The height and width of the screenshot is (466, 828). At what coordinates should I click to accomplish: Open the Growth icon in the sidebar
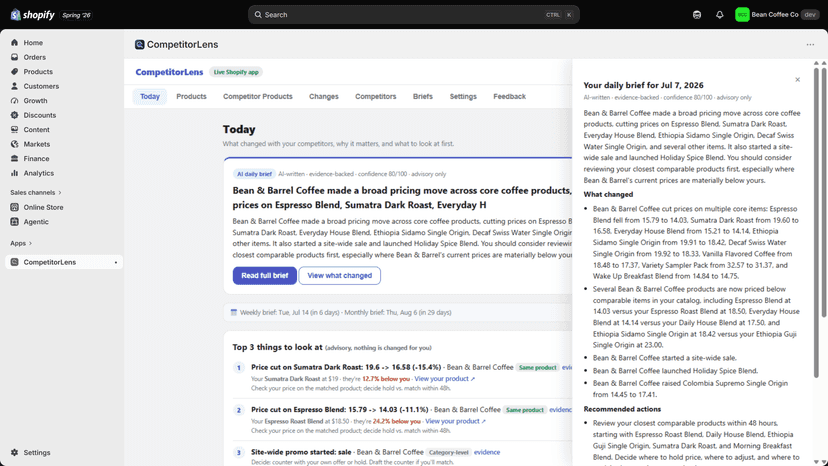[x=14, y=100]
